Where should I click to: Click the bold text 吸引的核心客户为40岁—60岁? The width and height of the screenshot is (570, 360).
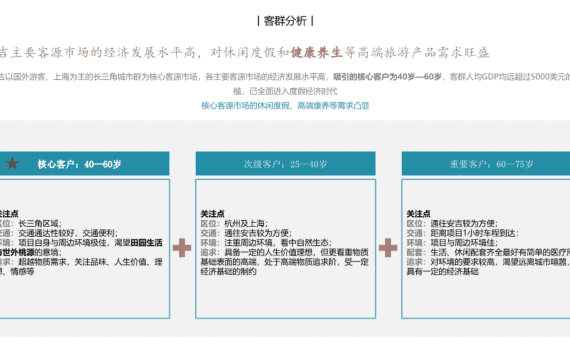pyautogui.click(x=387, y=77)
